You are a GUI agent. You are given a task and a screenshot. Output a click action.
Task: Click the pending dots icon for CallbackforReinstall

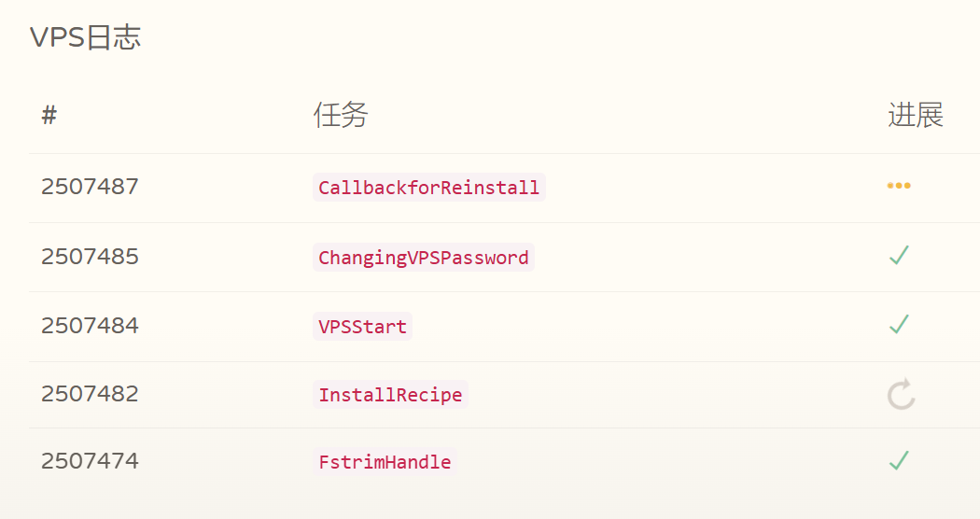point(899,186)
